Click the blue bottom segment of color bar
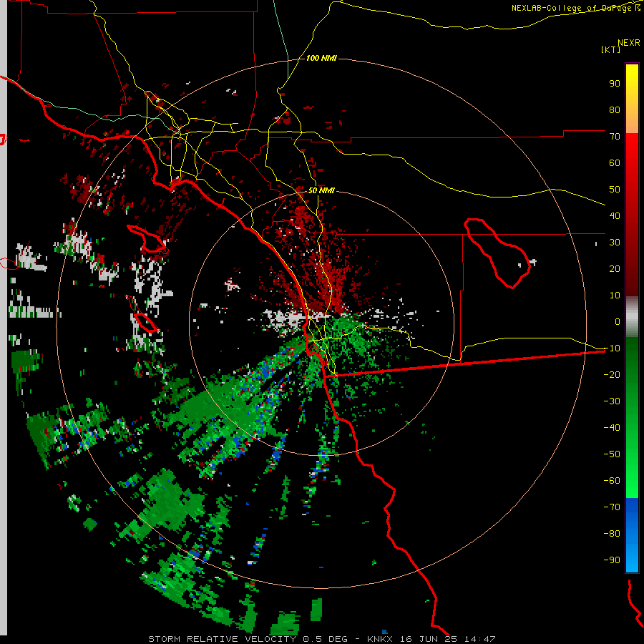The width and height of the screenshot is (644, 644). (x=632, y=535)
